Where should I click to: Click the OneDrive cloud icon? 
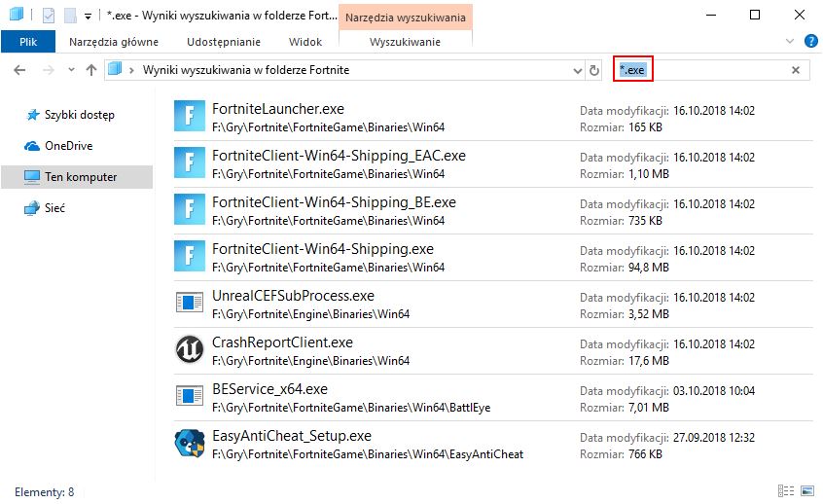point(32,146)
